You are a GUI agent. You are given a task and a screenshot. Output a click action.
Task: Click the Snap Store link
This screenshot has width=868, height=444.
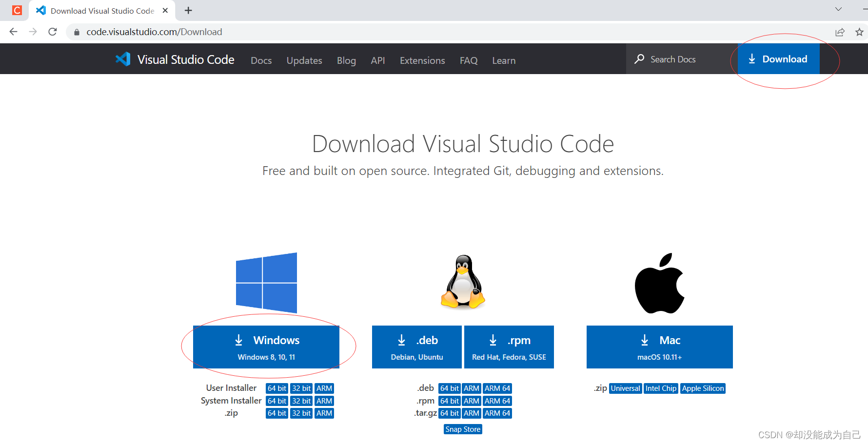tap(463, 429)
